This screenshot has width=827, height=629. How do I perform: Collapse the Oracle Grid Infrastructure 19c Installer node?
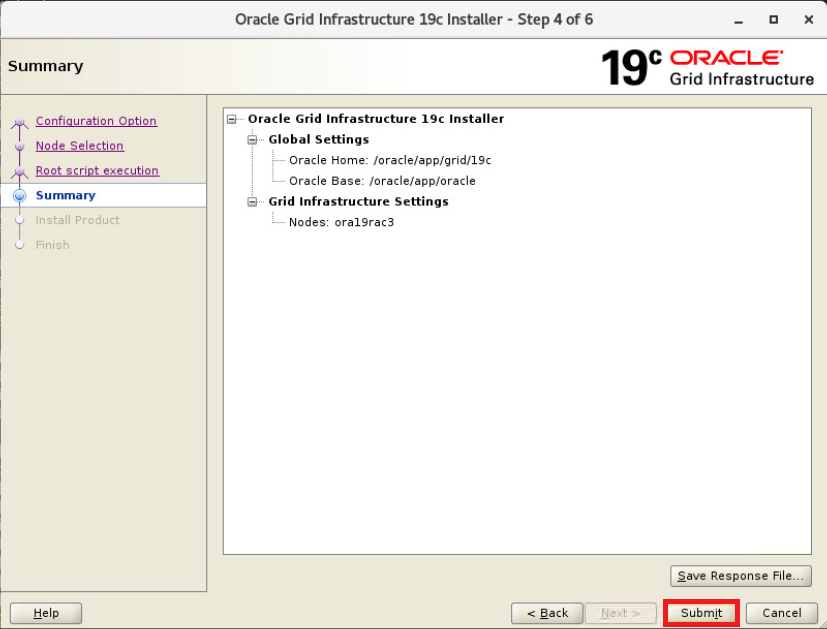click(232, 119)
